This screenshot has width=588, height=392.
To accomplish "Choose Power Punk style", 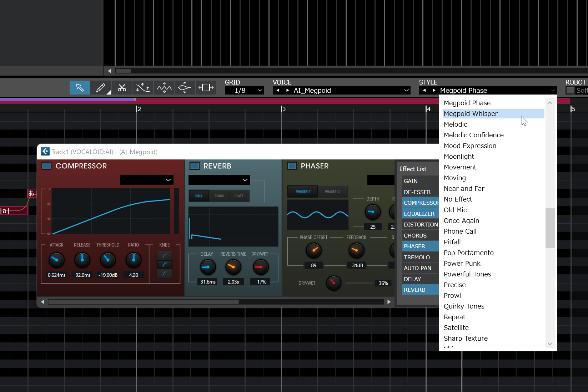I will pyautogui.click(x=493, y=264).
